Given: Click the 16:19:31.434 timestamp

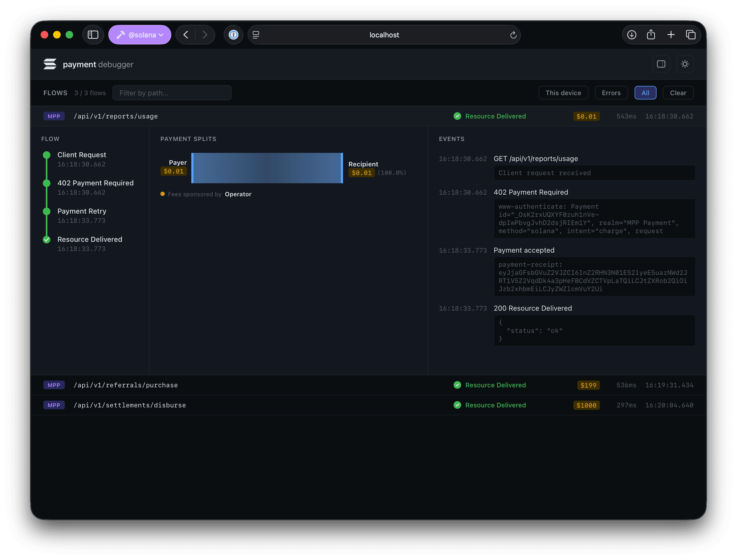Looking at the screenshot, I should click(669, 385).
